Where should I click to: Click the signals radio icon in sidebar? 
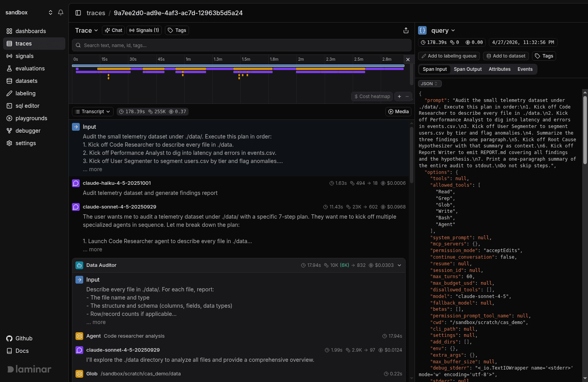9,56
